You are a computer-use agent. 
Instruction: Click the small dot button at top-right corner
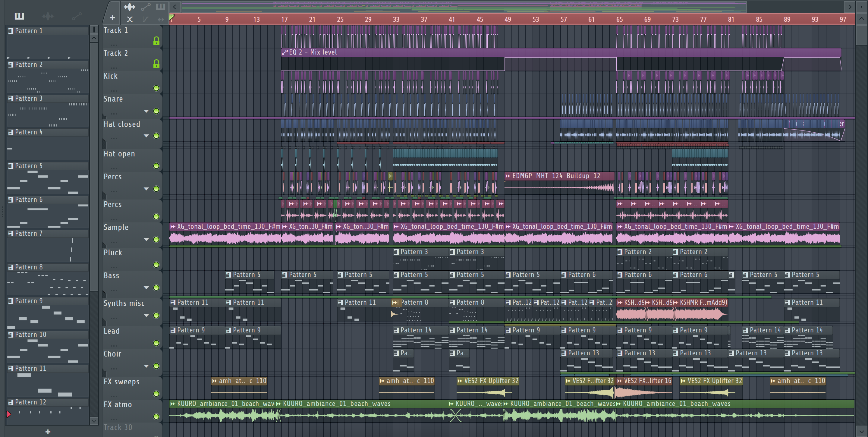tap(861, 6)
